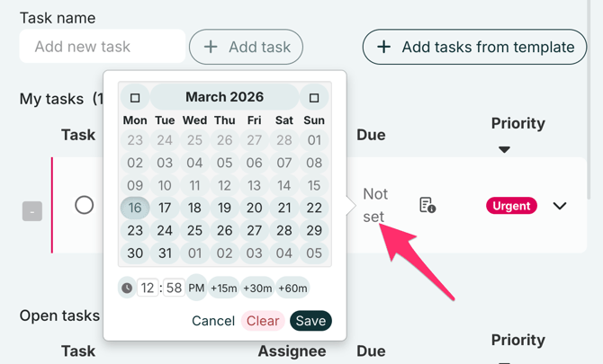Mark task complete with circle checkbox
603x364 pixels.
(84, 205)
